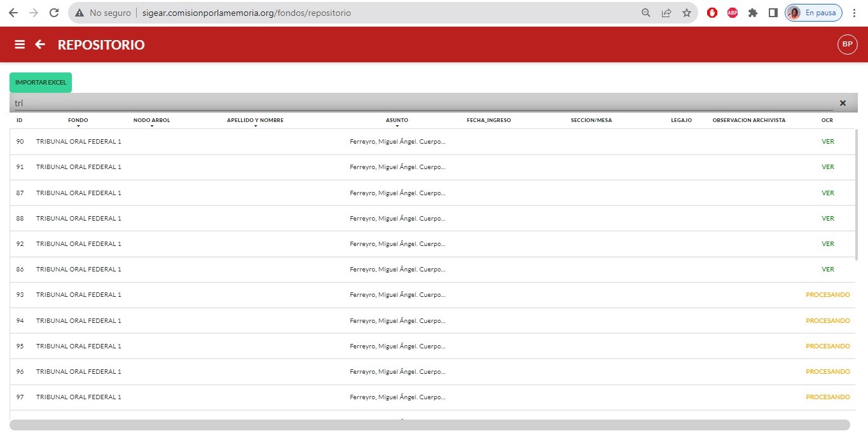This screenshot has height=438, width=868.
Task: Bookmark the page with the star icon
Action: [x=687, y=13]
